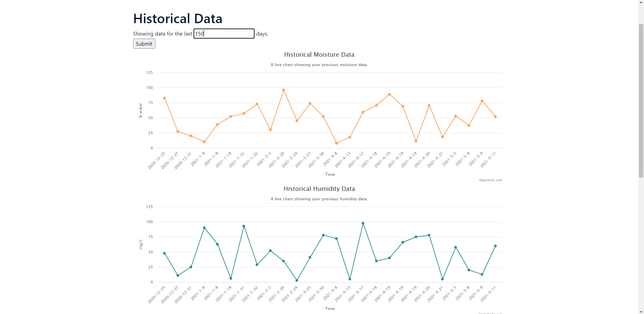Click the page's vertical scrollbar thumb
This screenshot has height=314, width=644.
[x=641, y=101]
